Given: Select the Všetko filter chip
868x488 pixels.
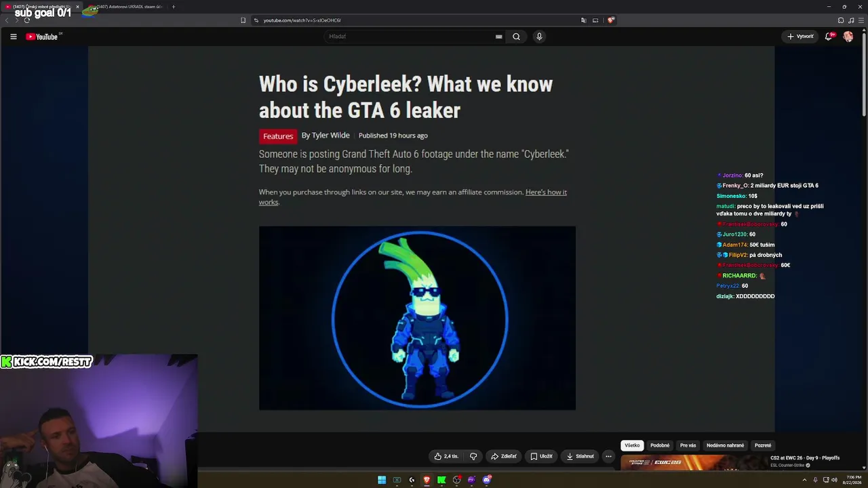Looking at the screenshot, I should point(632,445).
